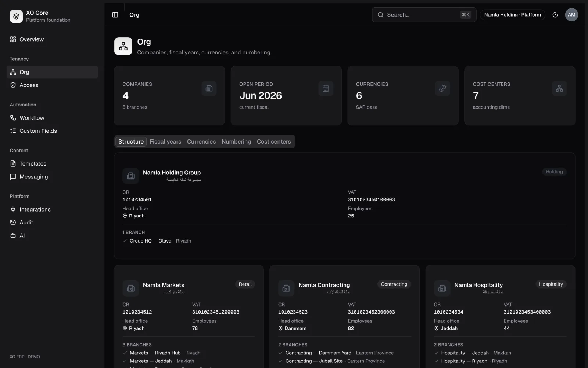
Task: Click the Currencies card coin icon
Action: click(x=442, y=88)
